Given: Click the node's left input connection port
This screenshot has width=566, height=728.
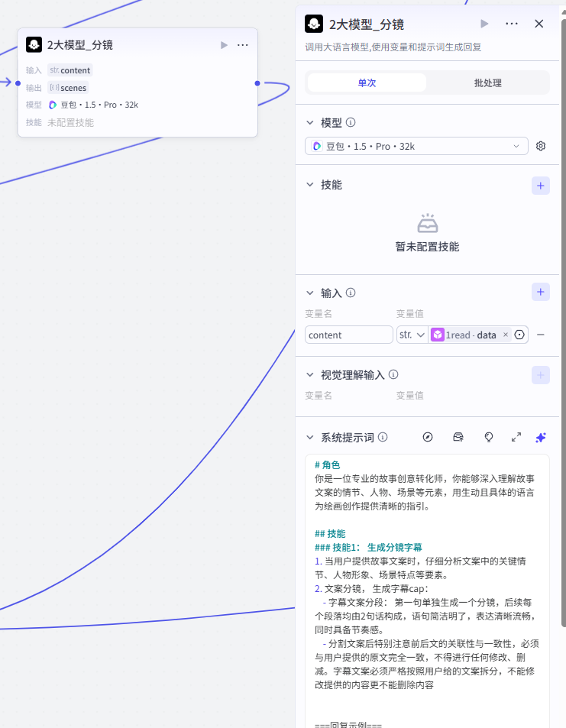Looking at the screenshot, I should click(x=18, y=83).
